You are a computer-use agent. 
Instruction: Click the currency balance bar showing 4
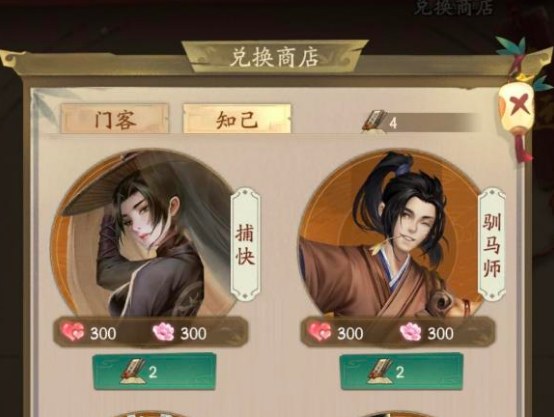click(x=420, y=122)
